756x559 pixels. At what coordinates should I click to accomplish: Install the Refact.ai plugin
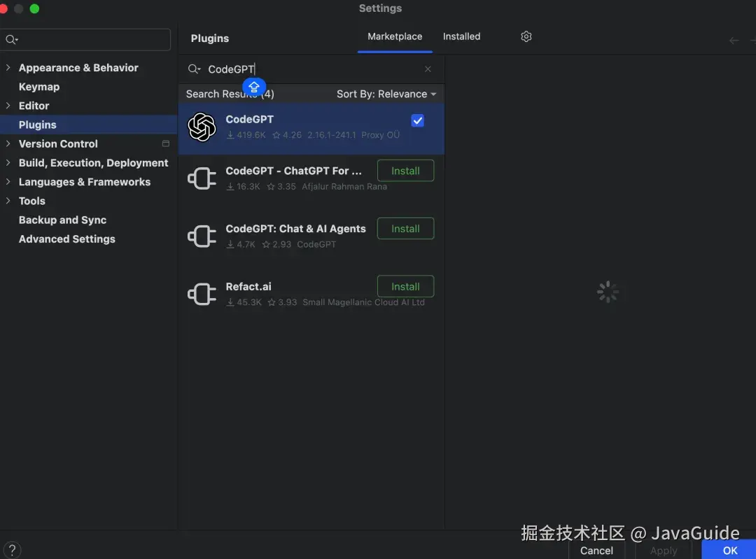tap(405, 286)
